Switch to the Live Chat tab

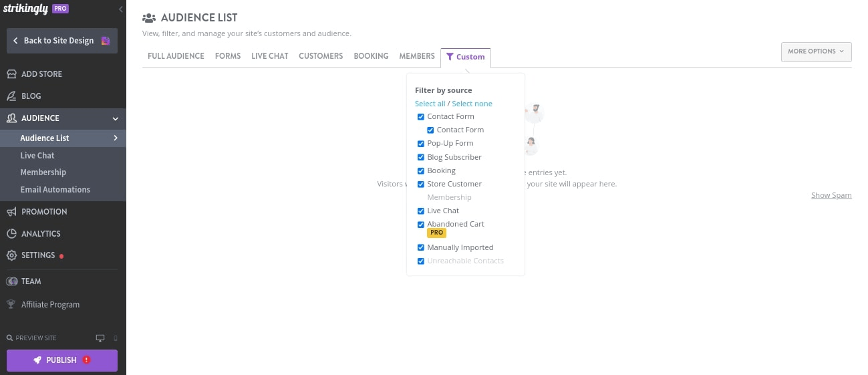[x=270, y=56]
